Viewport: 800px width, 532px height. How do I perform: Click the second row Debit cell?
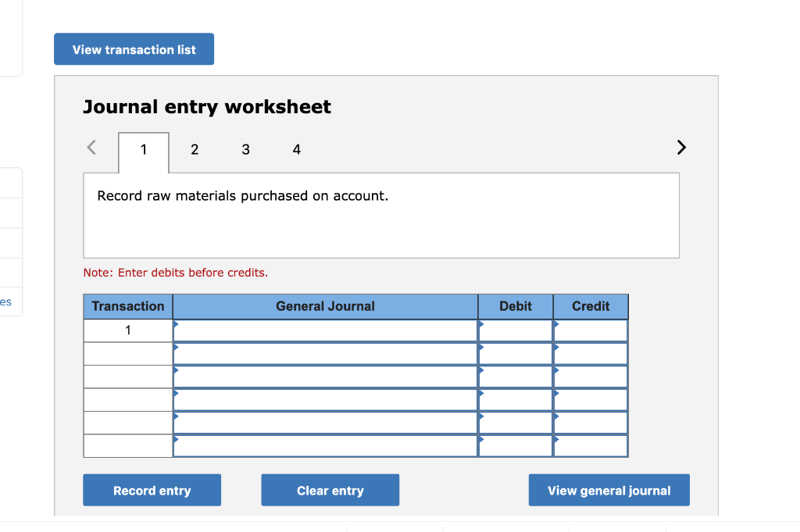coord(516,353)
